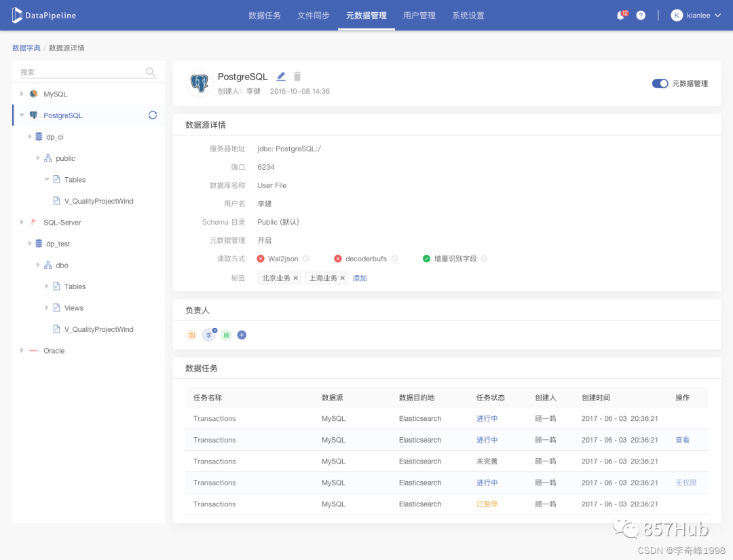Expand the dp_ci database node
Viewport: 733px width, 560px height.
click(29, 136)
